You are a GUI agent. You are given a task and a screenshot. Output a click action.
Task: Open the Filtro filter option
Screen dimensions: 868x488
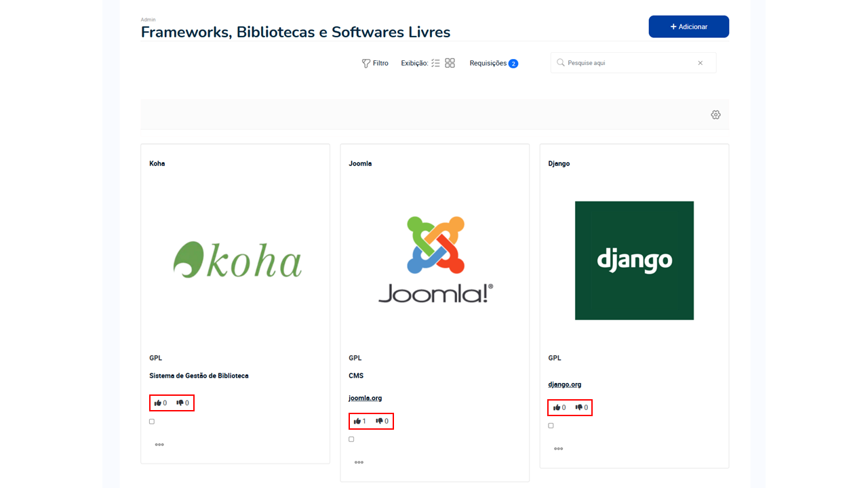375,63
